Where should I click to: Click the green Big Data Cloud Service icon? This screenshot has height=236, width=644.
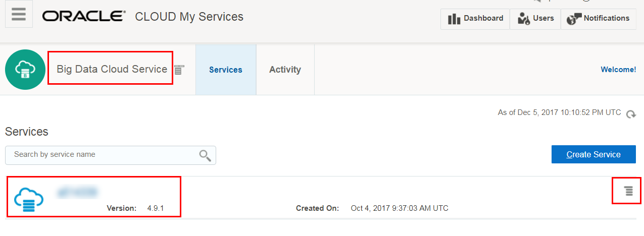point(25,70)
